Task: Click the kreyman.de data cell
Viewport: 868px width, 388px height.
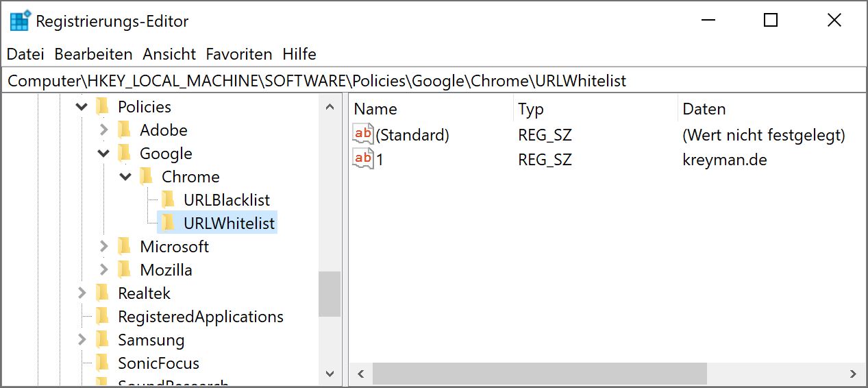Action: (x=724, y=160)
